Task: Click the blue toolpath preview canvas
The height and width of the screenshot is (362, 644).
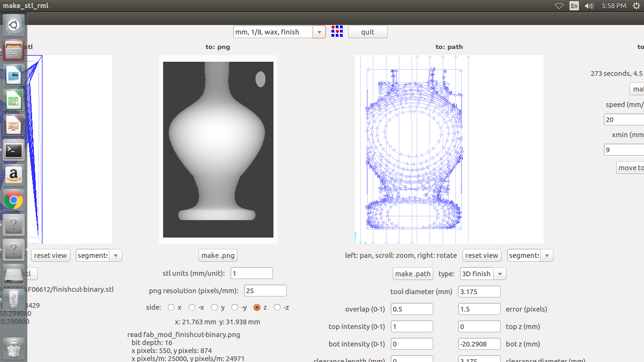Action: (449, 149)
